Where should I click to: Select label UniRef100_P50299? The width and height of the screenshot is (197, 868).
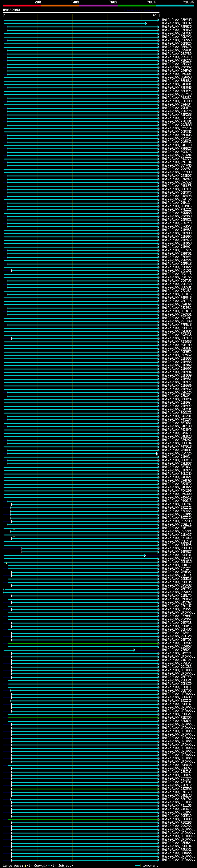tap(176, 491)
